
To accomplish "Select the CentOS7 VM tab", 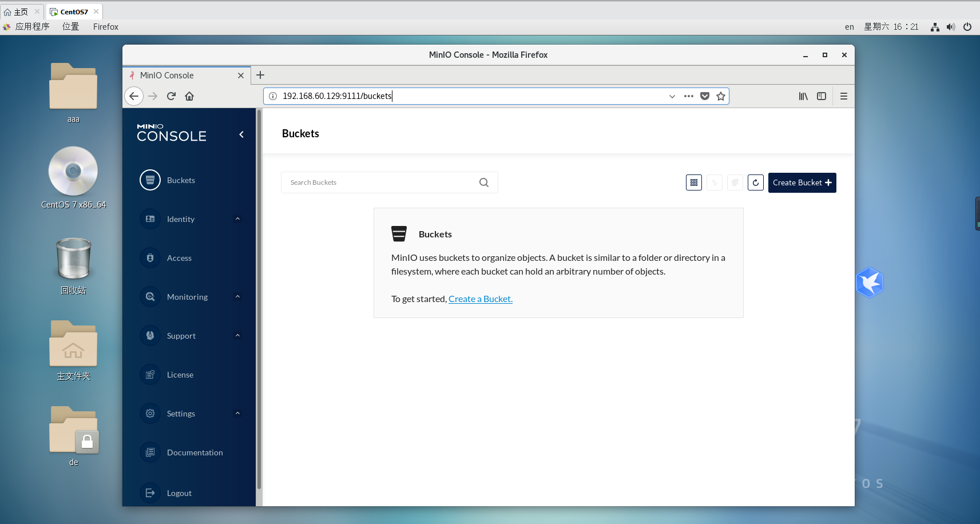I will (74, 11).
